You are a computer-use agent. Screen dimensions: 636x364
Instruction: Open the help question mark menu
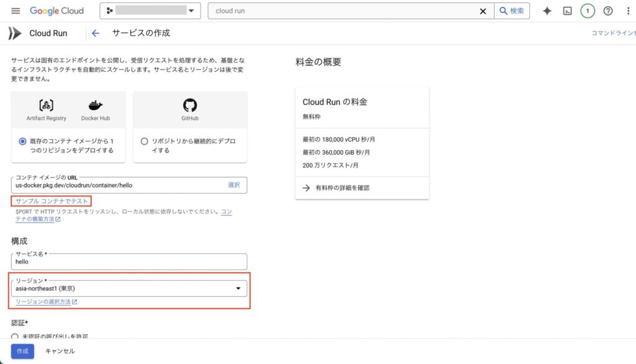tap(607, 11)
